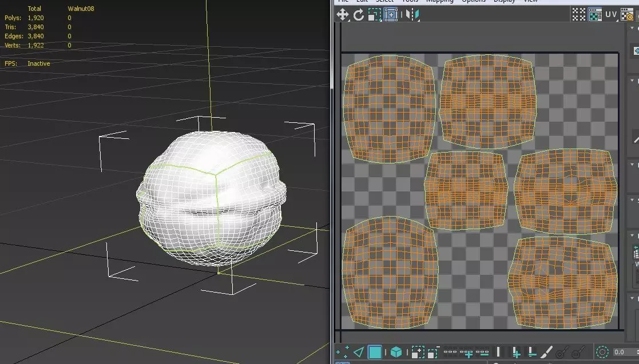
Task: Open the Display menu
Action: (505, 1)
